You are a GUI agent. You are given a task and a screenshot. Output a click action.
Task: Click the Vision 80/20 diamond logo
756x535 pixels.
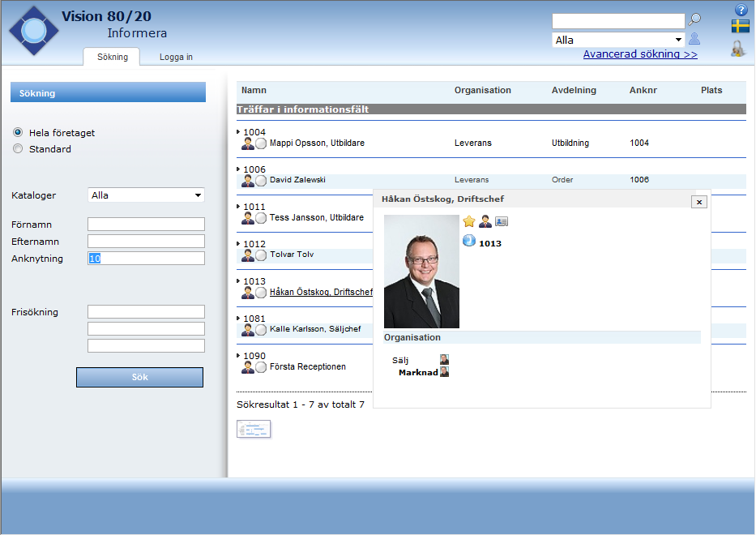(x=34, y=31)
